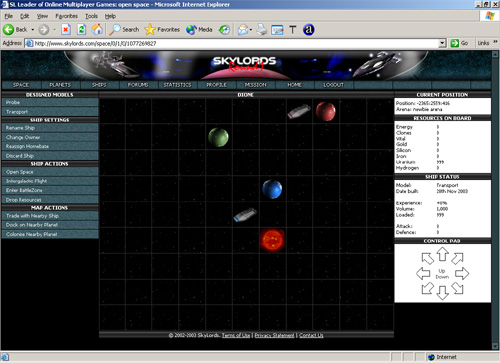Image resolution: width=500 pixels, height=363 pixels.
Task: Click the LOGOUT nav tab
Action: (x=334, y=85)
